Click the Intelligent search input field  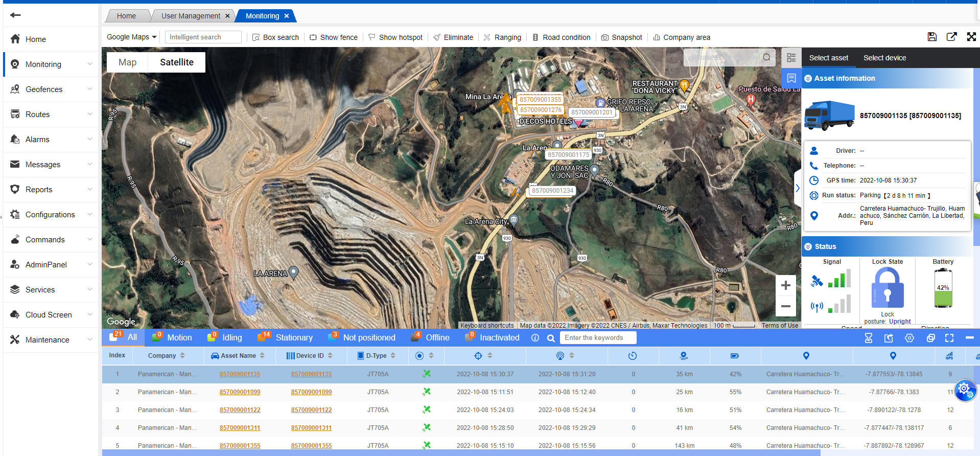pos(203,37)
